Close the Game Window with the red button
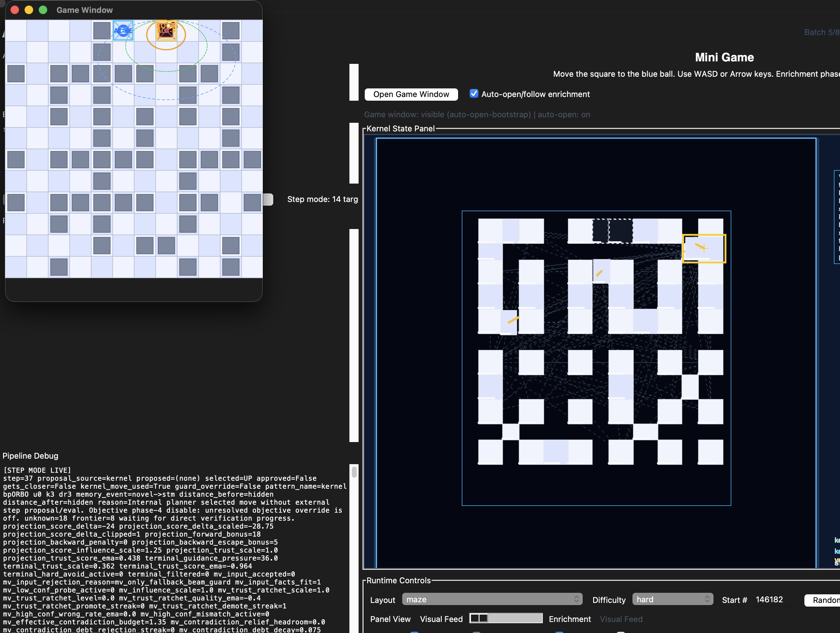Viewport: 840px width, 633px height. (x=15, y=10)
